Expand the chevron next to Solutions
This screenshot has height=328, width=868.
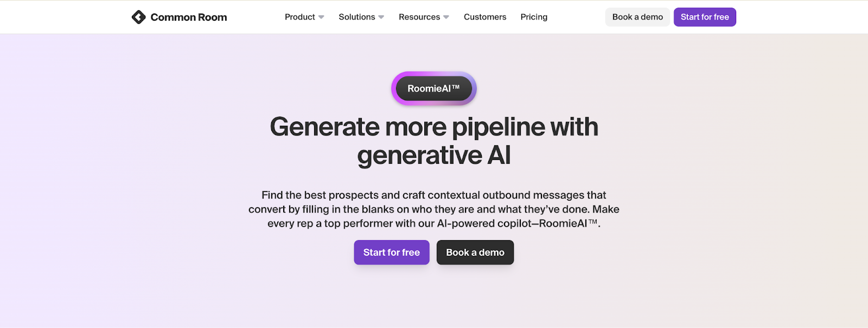tap(381, 17)
